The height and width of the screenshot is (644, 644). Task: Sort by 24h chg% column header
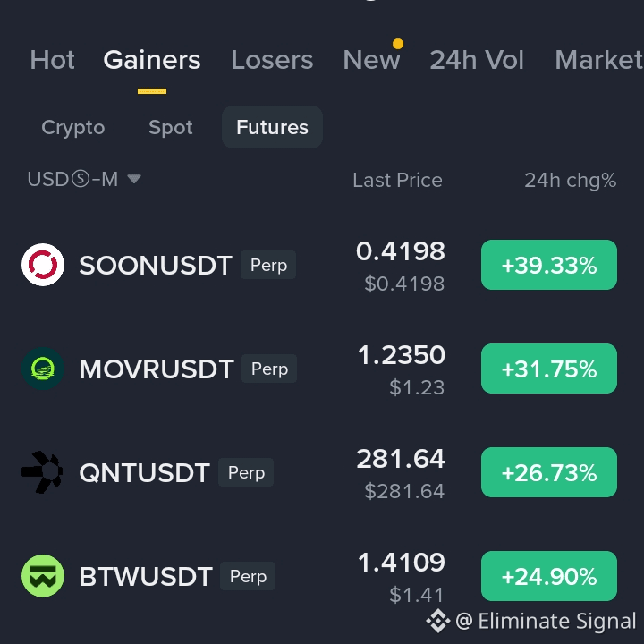pyautogui.click(x=571, y=181)
